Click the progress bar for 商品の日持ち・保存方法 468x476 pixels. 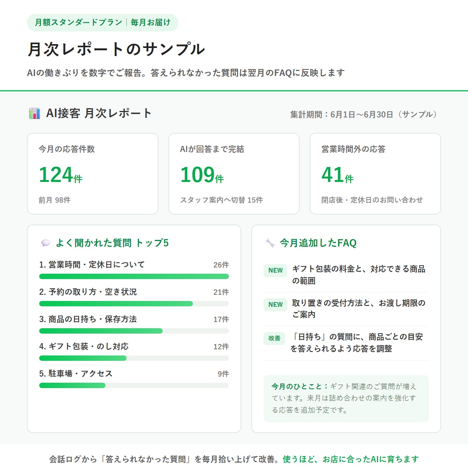134,331
